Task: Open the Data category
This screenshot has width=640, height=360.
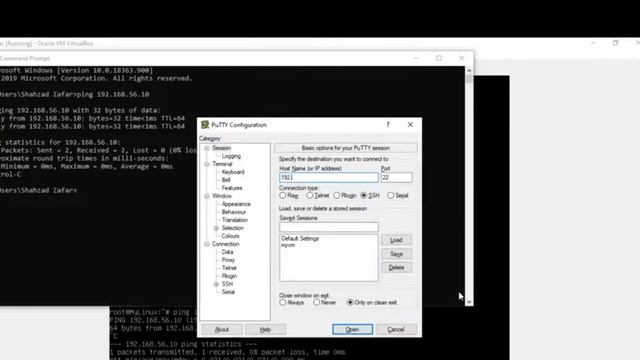Action: 227,252
